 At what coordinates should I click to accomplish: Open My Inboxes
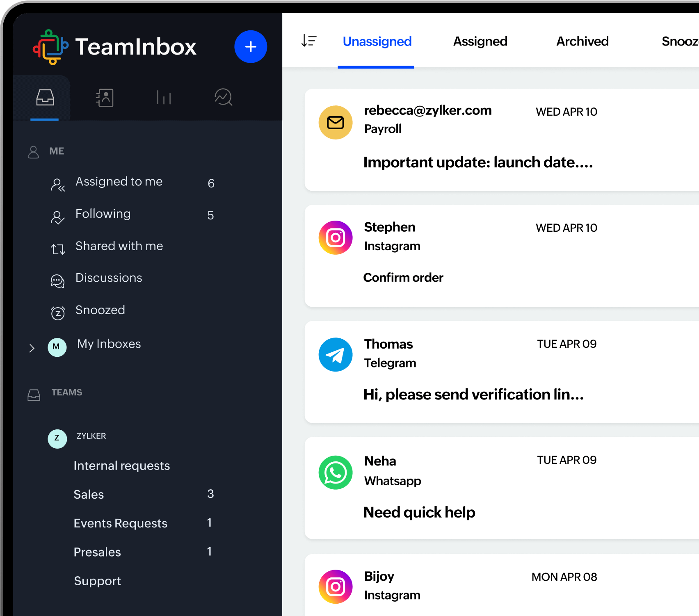109,344
